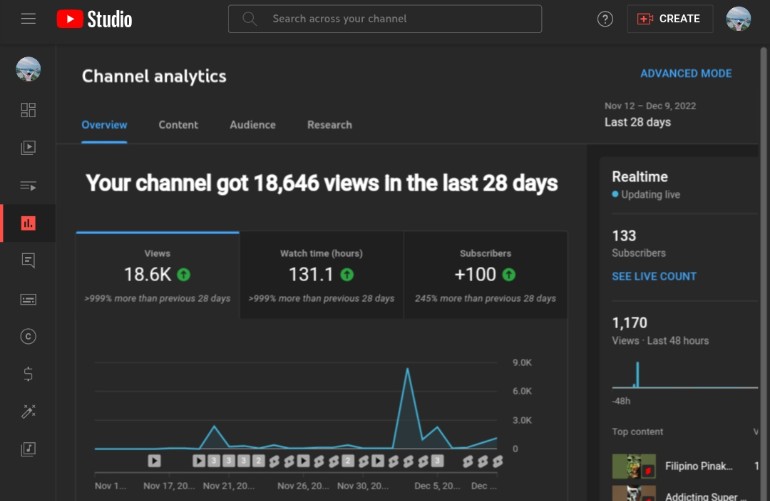Viewport: 770px width, 501px height.
Task: Open Dashboard from the sidebar
Action: coord(28,110)
